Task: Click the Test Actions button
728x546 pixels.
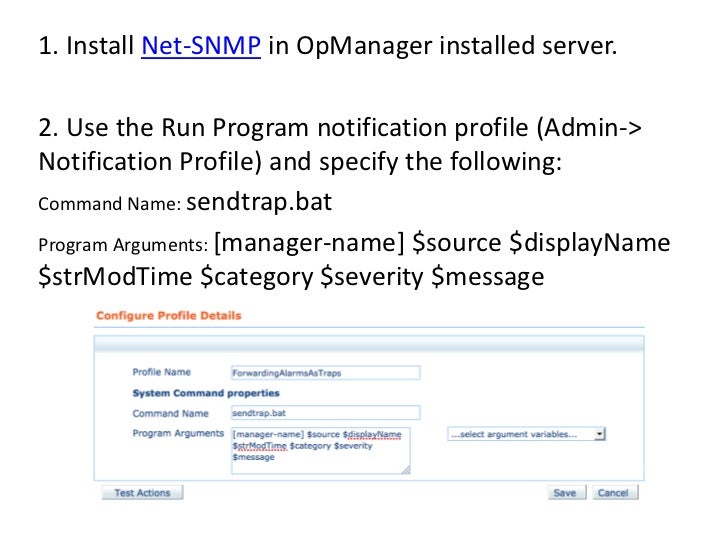Action: [x=143, y=493]
